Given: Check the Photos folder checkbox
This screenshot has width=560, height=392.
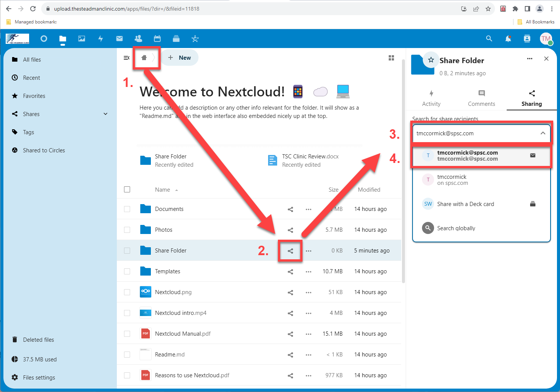Looking at the screenshot, I should (127, 230).
